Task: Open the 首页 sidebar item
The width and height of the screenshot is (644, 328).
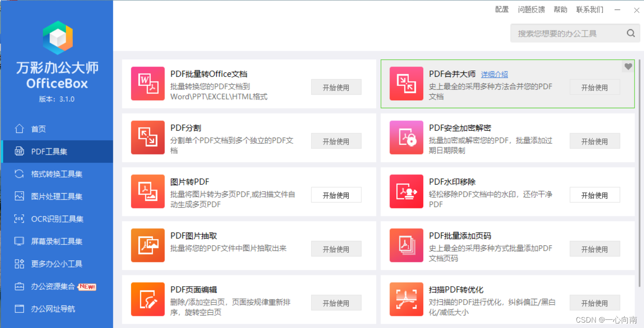Action: point(57,129)
